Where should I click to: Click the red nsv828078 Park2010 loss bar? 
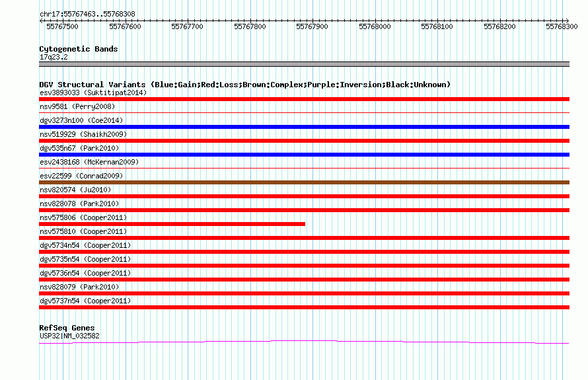304,210
